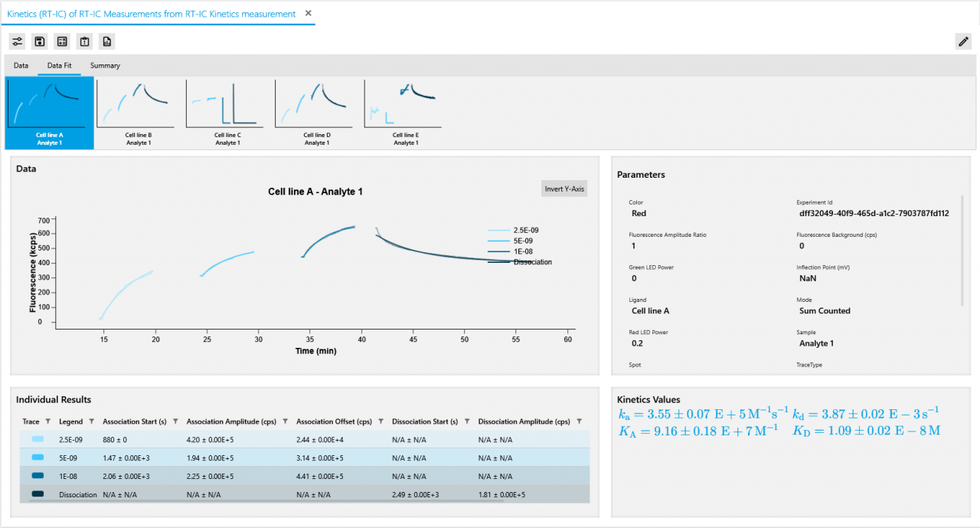Open the filter on Association Start column
The height and width of the screenshot is (528, 980).
click(x=176, y=421)
